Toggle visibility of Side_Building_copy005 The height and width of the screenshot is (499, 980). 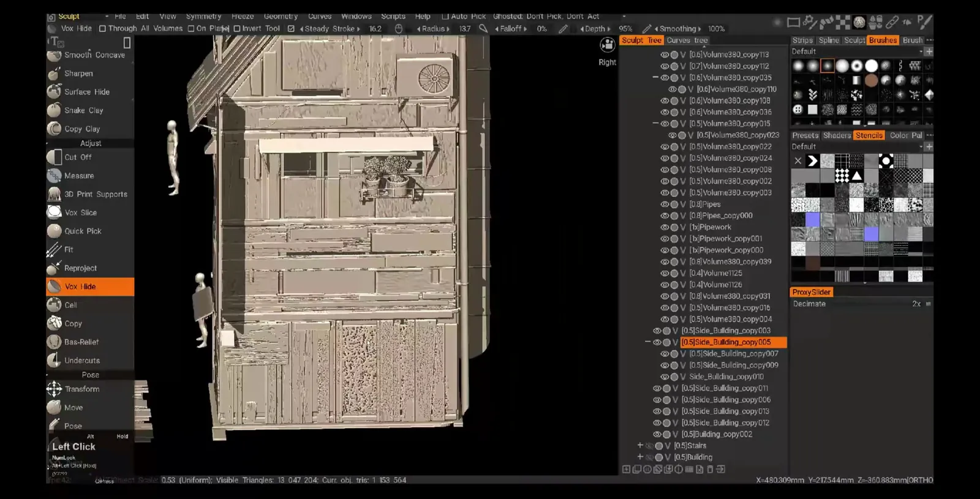(657, 342)
